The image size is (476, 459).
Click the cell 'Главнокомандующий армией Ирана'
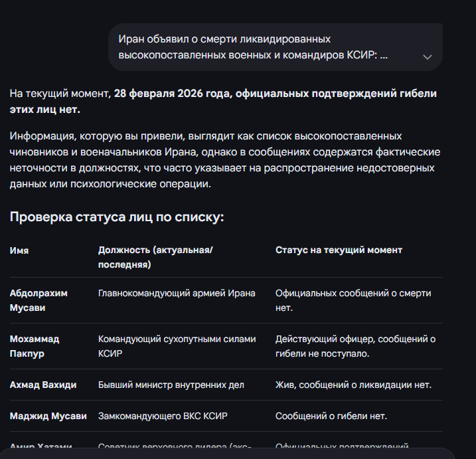[x=176, y=294]
